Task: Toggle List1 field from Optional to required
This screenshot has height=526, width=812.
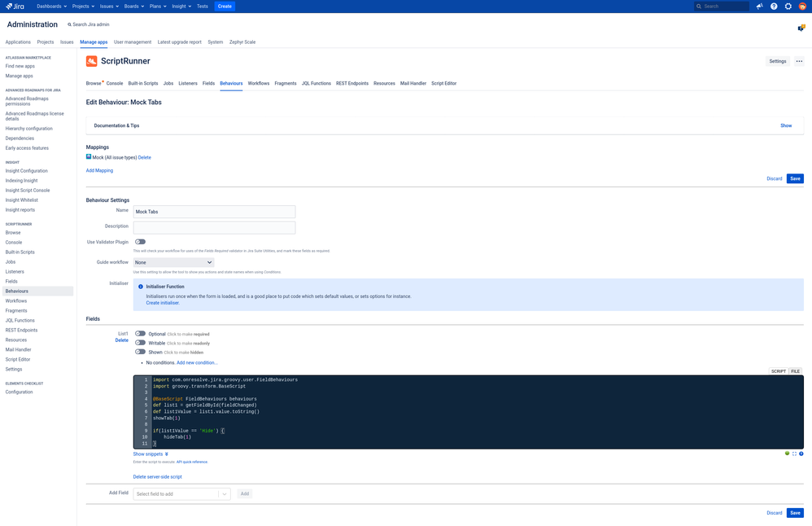Action: coord(140,334)
